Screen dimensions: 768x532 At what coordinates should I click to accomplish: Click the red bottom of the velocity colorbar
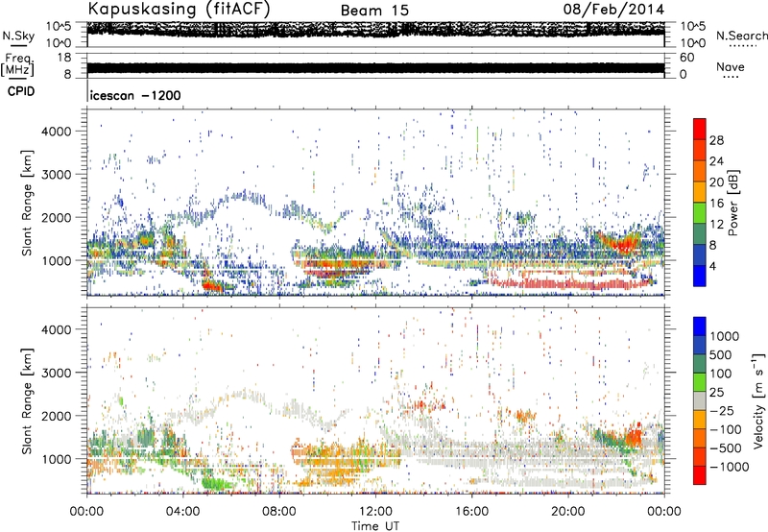[x=700, y=475]
